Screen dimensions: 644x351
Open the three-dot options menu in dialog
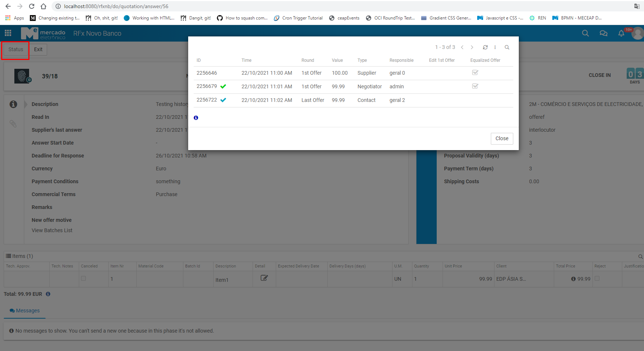(x=495, y=47)
